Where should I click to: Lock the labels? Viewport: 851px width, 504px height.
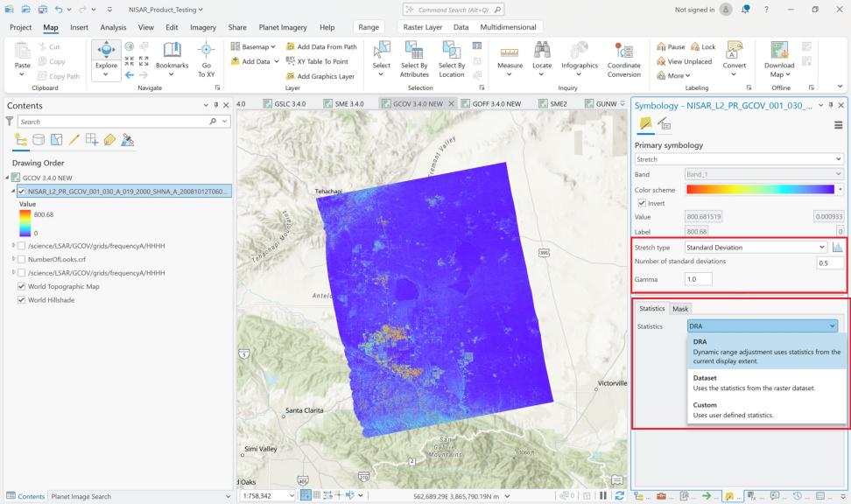tap(703, 46)
